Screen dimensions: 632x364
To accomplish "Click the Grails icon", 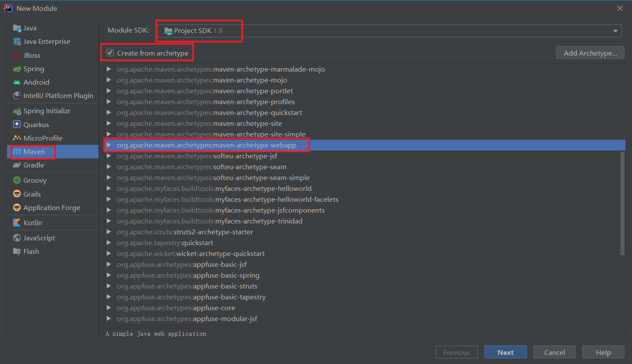I will pos(17,194).
